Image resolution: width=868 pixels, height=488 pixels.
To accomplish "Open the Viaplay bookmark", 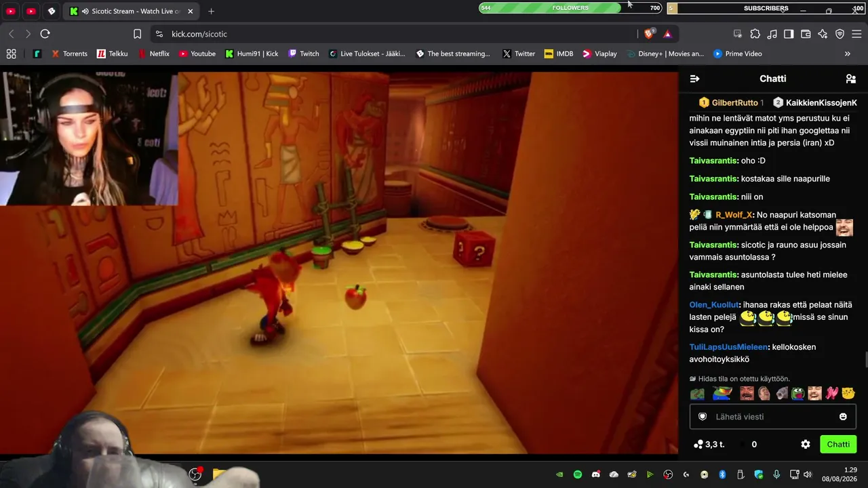I will pyautogui.click(x=599, y=54).
